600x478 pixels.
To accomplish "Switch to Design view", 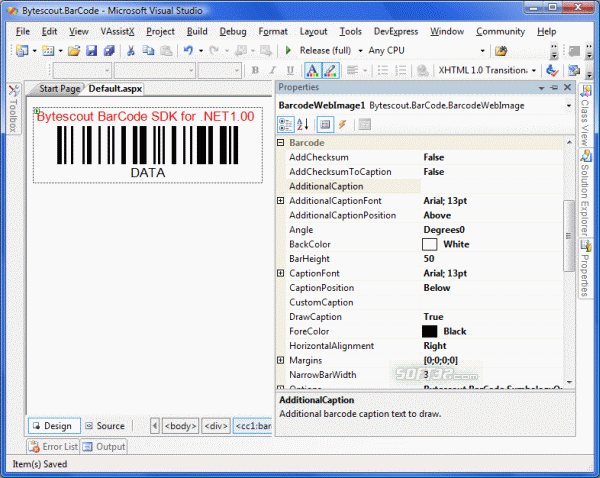I will tap(54, 426).
